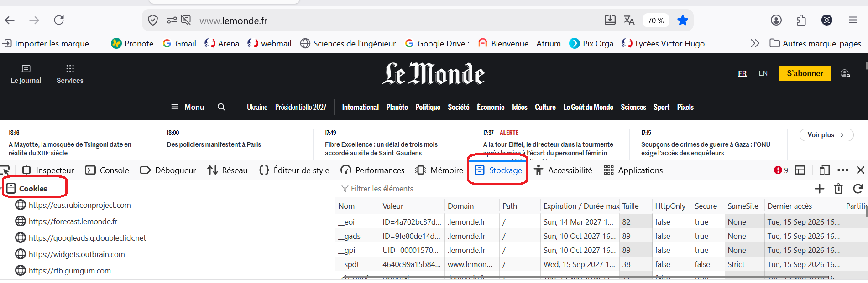Screen dimensions: 868x283
Task: Open the Voir plus news link
Action: (x=826, y=135)
